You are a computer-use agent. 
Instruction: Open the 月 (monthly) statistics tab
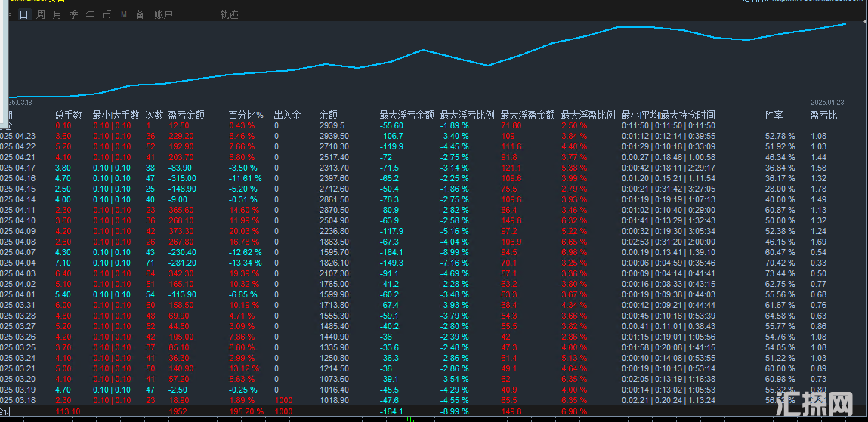(57, 14)
